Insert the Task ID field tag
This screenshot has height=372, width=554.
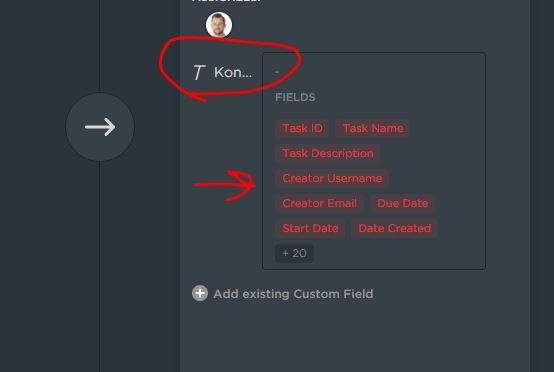(302, 128)
